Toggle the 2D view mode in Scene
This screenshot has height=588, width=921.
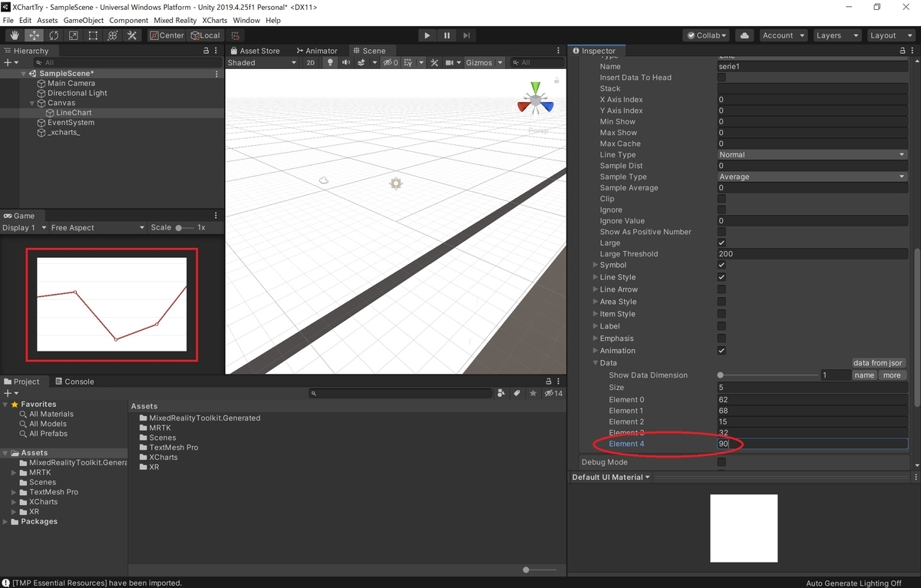[310, 62]
